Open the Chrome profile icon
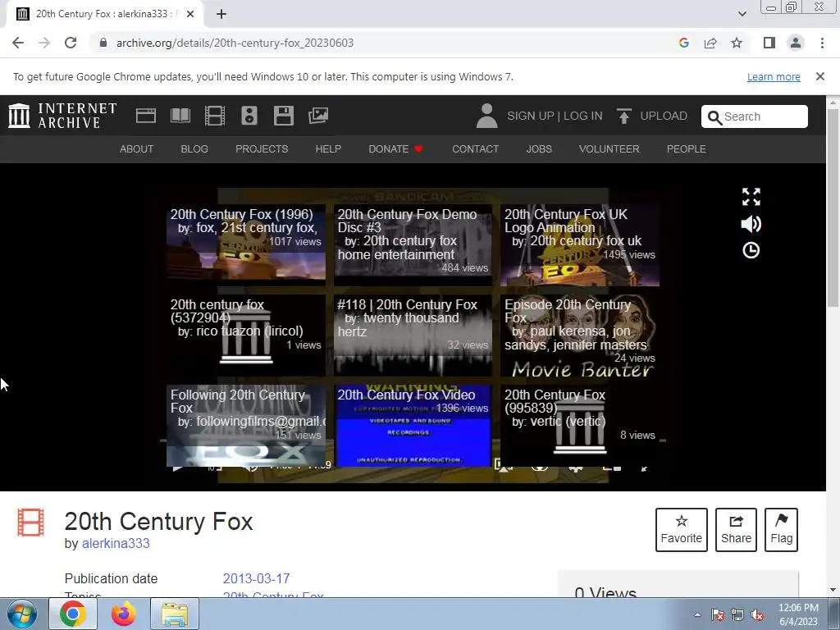840x630 pixels. 796,43
